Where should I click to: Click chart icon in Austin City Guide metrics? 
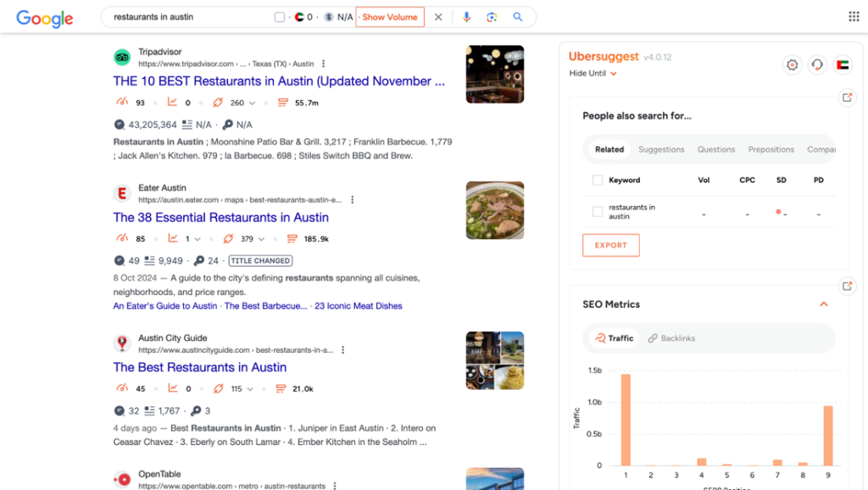[x=173, y=388]
